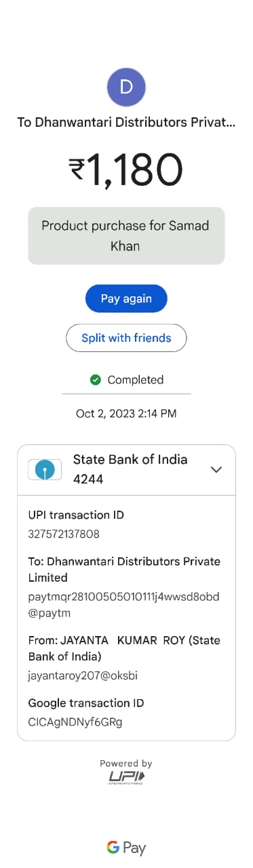Image resolution: width=253 pixels, height=868 pixels.
Task: Collapse the State Bank of India chevron
Action: pos(216,469)
